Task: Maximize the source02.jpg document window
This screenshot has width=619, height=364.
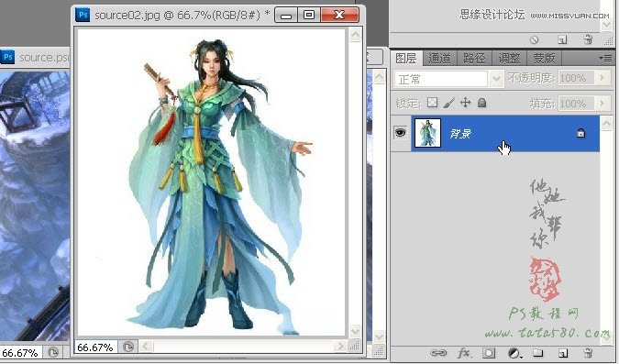Action: click(309, 15)
